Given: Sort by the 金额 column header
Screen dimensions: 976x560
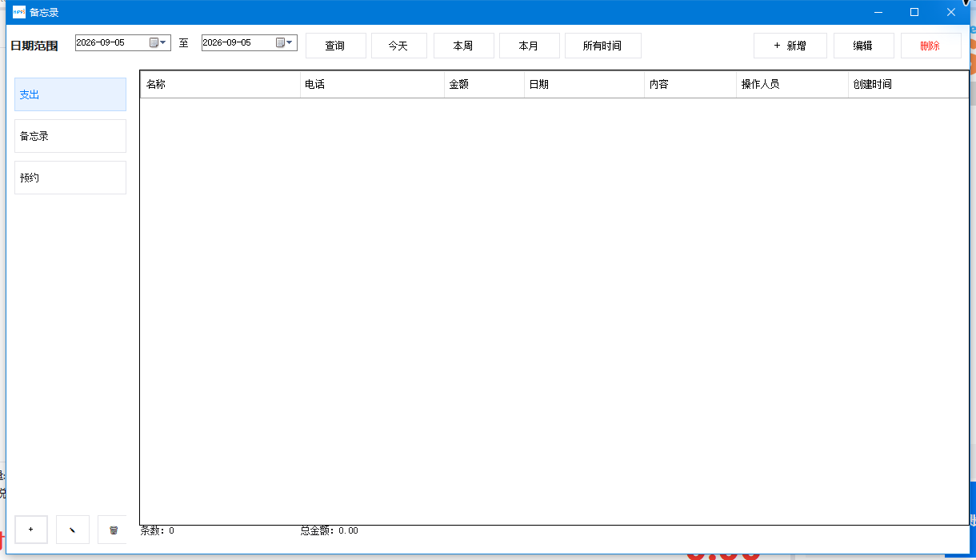Looking at the screenshot, I should click(484, 84).
